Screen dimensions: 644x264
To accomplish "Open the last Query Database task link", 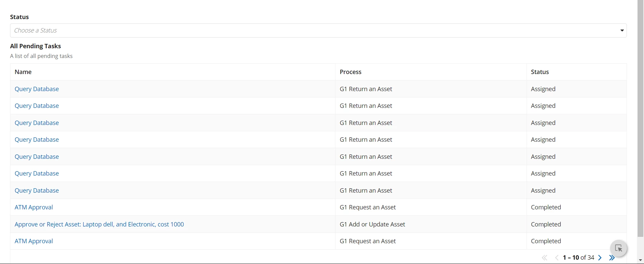I will point(37,191).
